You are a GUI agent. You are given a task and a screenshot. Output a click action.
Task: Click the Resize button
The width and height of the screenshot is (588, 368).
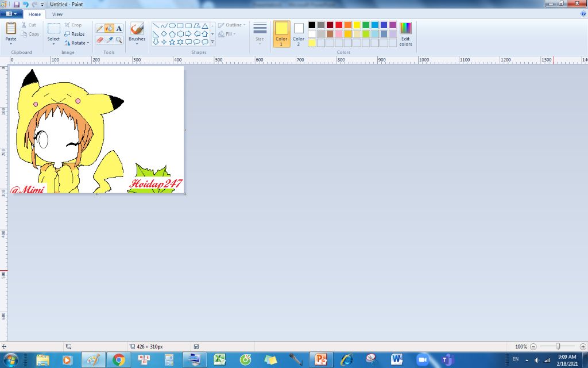click(x=75, y=34)
